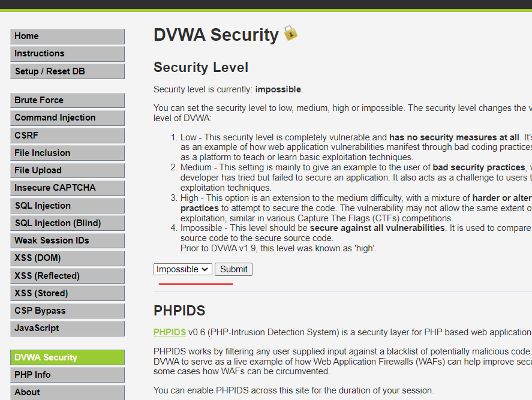
Task: Open PHP Info page
Action: pyautogui.click(x=67, y=375)
